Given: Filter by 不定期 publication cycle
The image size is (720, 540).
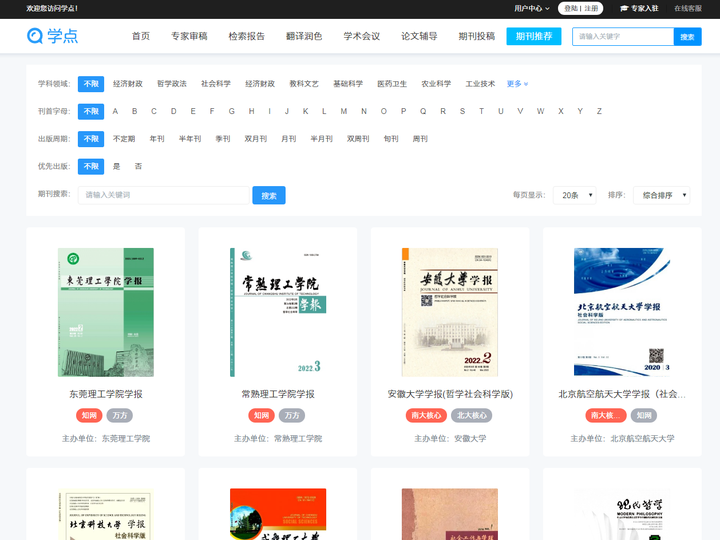Looking at the screenshot, I should [x=124, y=139].
